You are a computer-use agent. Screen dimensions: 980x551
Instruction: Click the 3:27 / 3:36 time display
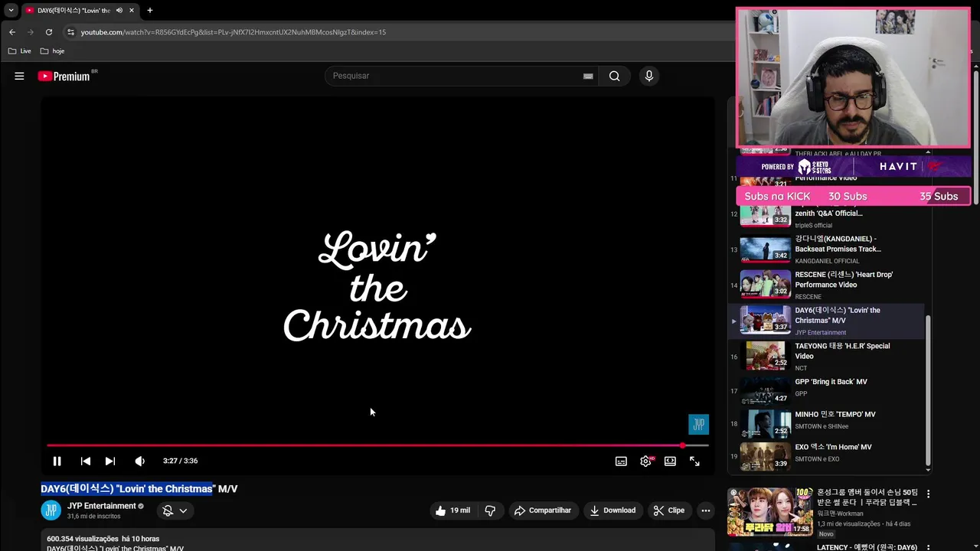180,461
